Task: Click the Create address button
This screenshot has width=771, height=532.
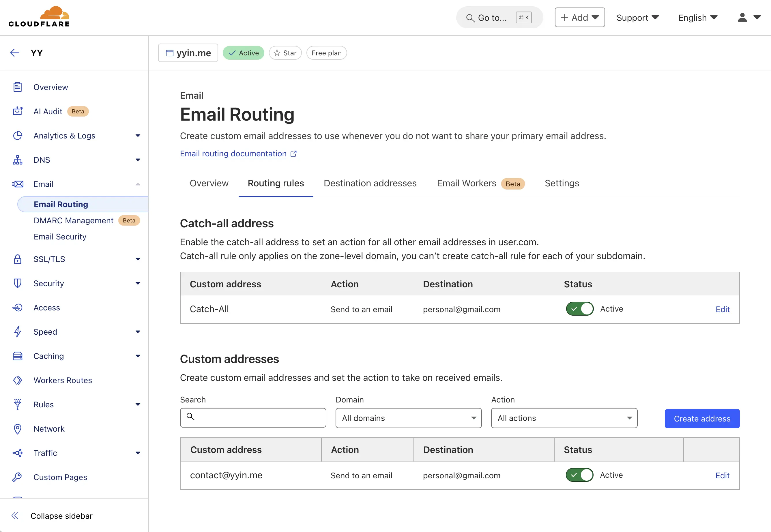Action: click(x=702, y=419)
